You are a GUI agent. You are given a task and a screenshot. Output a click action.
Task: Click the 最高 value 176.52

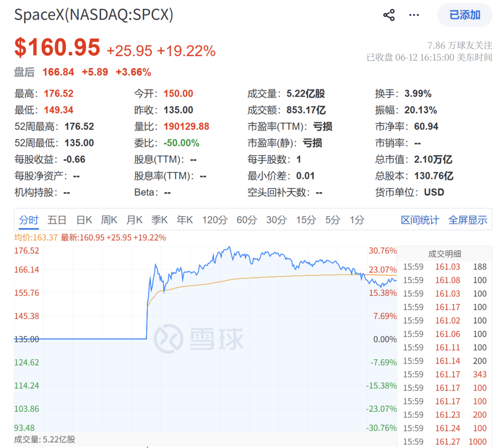click(59, 94)
